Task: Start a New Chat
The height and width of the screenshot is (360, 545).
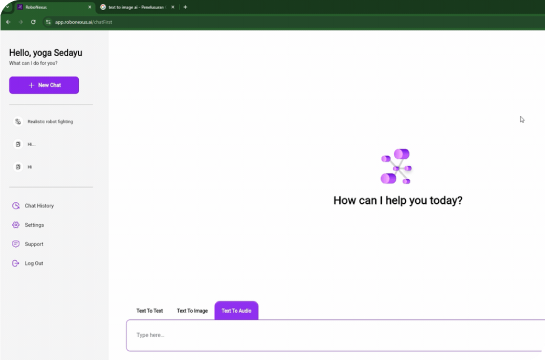Action: point(44,85)
